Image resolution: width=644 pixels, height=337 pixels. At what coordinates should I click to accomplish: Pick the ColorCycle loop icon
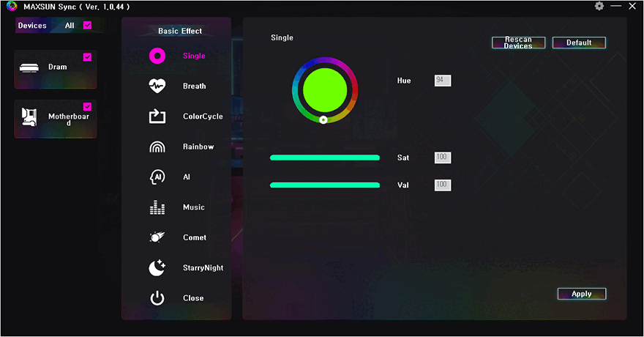tap(157, 116)
